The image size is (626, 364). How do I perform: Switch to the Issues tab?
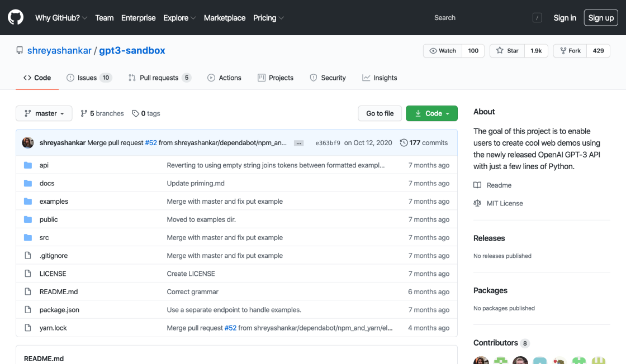click(89, 78)
